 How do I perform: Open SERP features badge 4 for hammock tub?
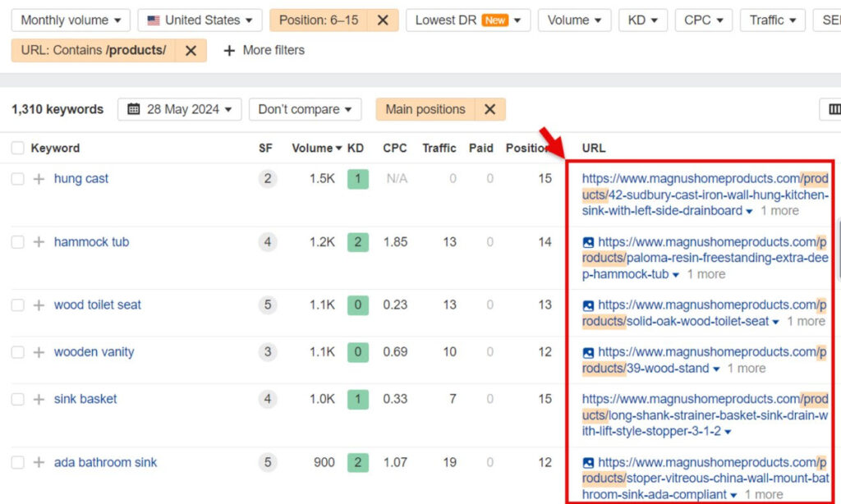[267, 242]
